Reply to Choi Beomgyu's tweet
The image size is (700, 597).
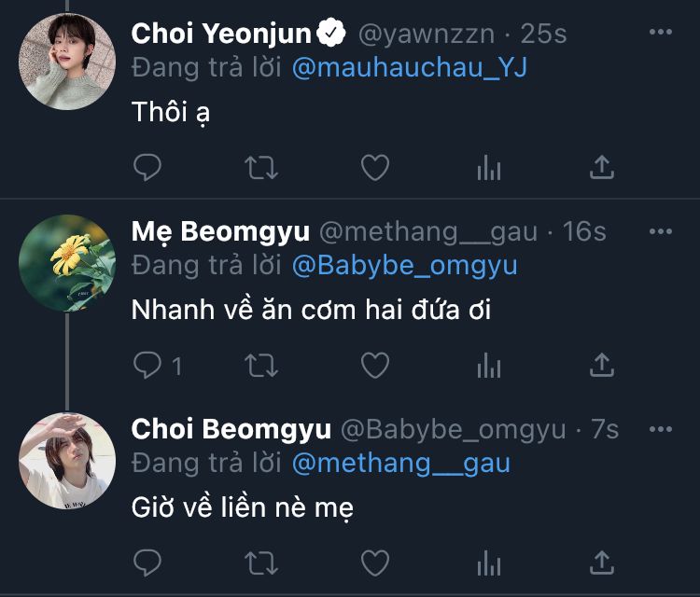(147, 563)
